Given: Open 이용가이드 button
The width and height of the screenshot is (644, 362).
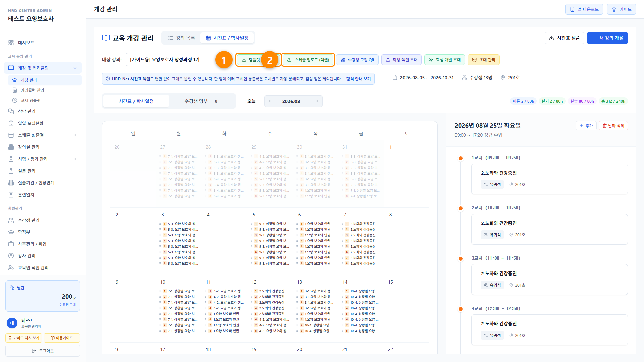Looking at the screenshot, I should coord(62,338).
